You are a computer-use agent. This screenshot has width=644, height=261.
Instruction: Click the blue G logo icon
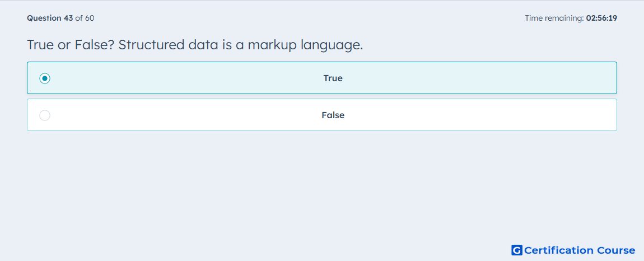(x=517, y=250)
